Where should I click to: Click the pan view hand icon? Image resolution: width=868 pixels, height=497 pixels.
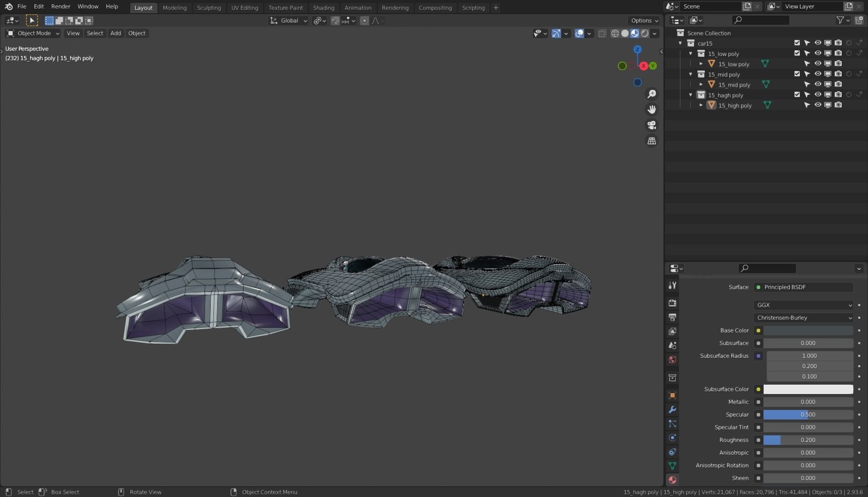click(652, 110)
